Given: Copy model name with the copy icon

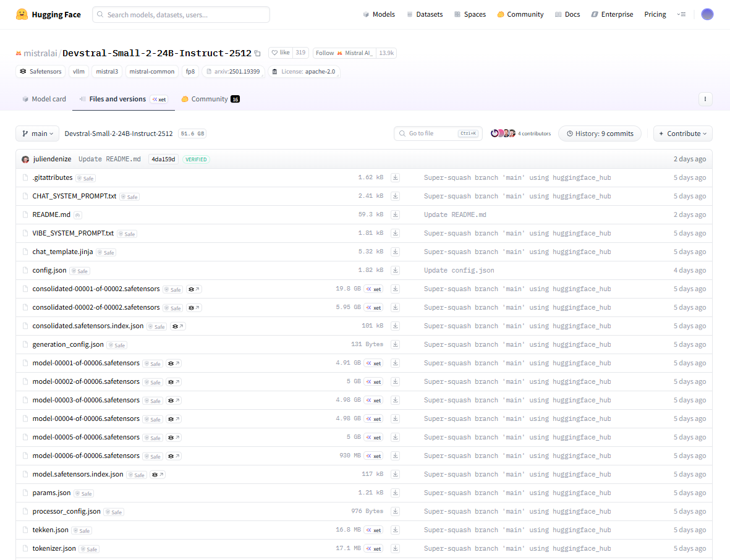Looking at the screenshot, I should [258, 54].
